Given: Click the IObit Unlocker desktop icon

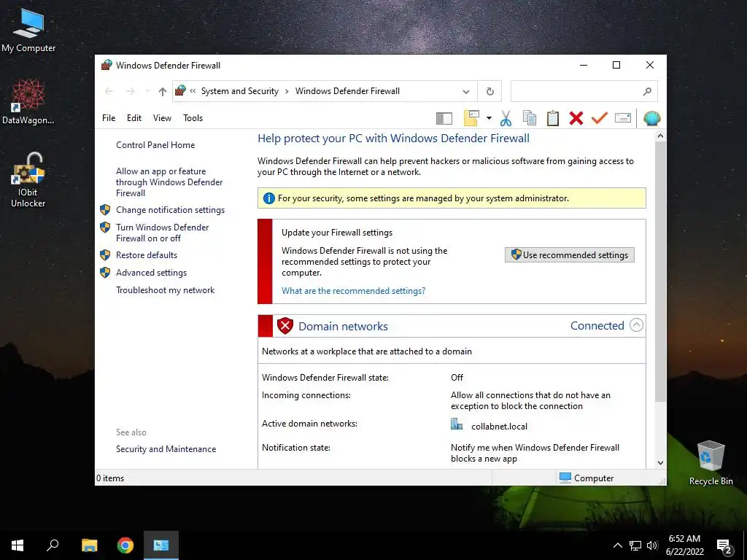Looking at the screenshot, I should (x=28, y=179).
